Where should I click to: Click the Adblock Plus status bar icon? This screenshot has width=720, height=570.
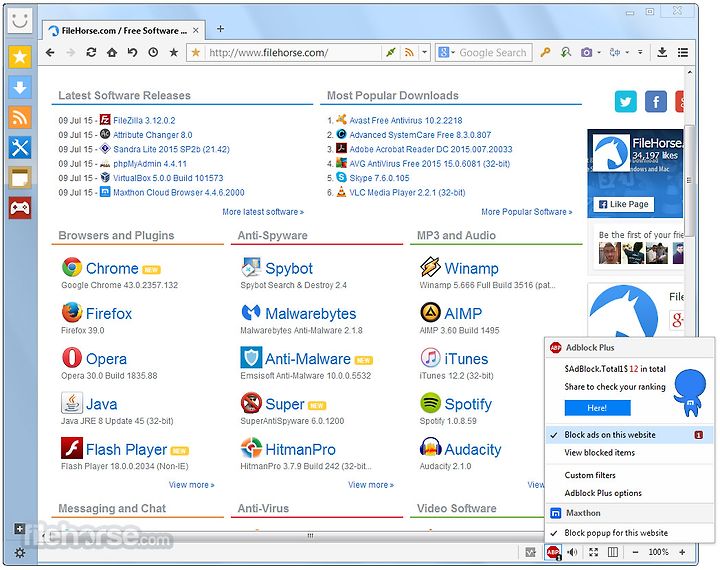pyautogui.click(x=553, y=552)
